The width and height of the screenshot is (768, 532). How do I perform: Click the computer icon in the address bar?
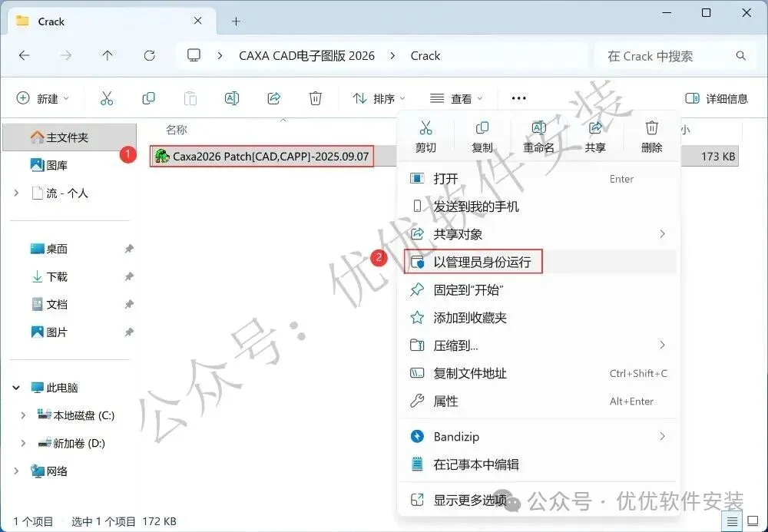(x=194, y=55)
